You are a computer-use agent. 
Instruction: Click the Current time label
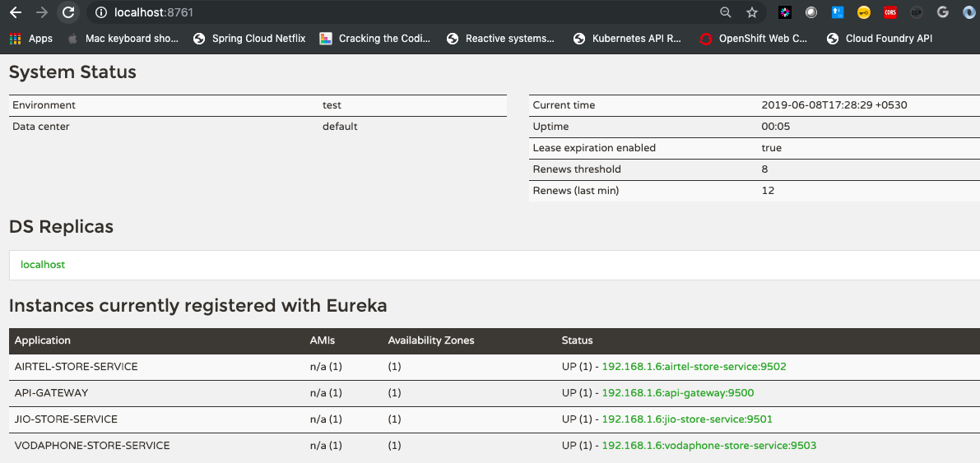click(x=564, y=105)
